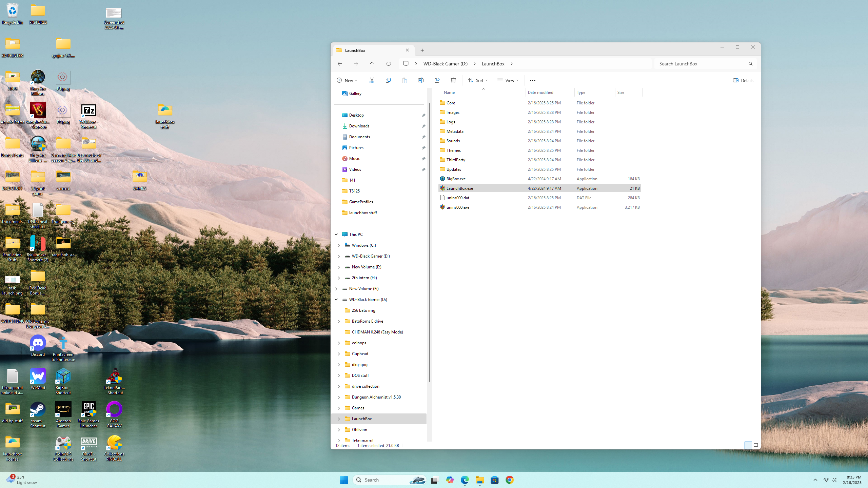Open pinned Music folder
Viewport: 868px width, 488px height.
(x=354, y=159)
